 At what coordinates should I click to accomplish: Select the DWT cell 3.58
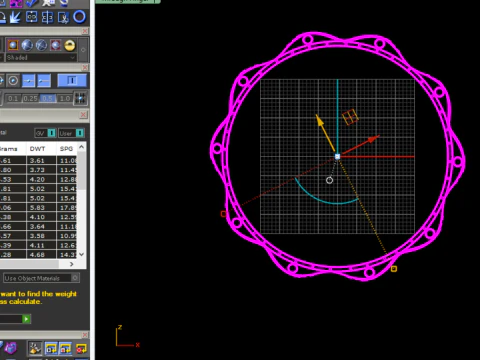[x=41, y=236]
